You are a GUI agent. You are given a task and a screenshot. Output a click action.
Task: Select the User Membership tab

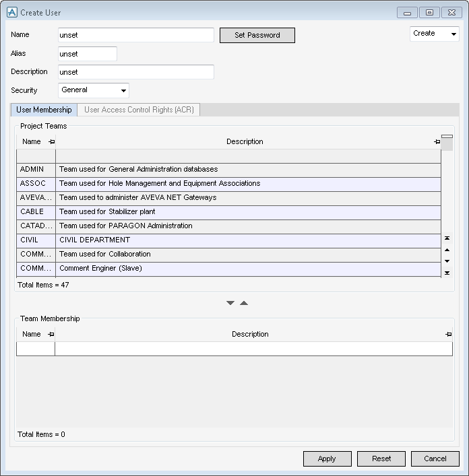[44, 110]
